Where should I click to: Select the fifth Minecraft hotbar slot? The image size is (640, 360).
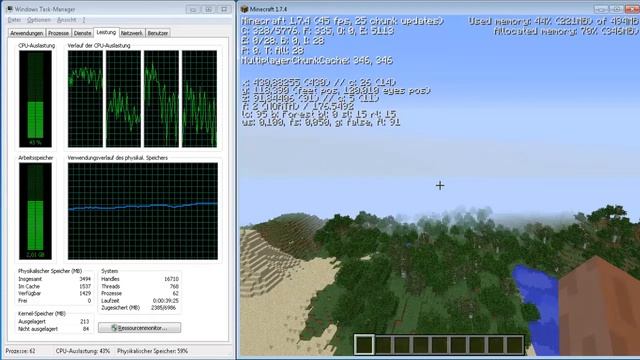440,345
